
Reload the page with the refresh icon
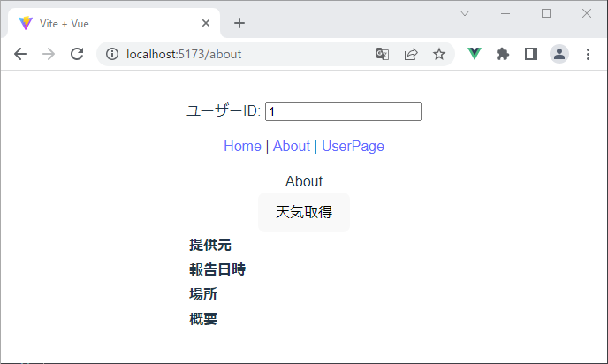[x=77, y=54]
